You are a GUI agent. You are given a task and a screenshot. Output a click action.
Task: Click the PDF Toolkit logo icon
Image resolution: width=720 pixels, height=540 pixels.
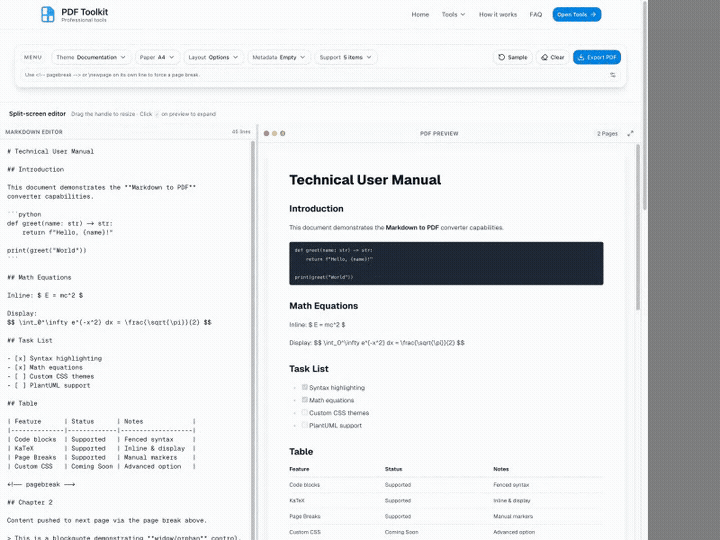pyautogui.click(x=48, y=14)
